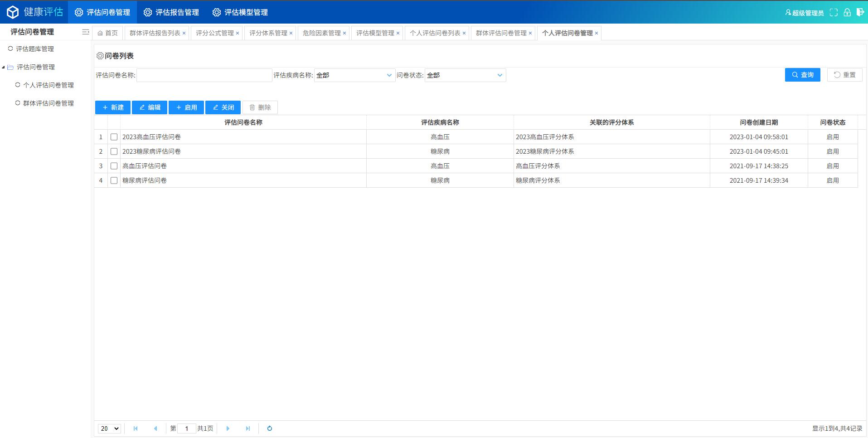Close the 群体评估报告列表 tab
The image size is (868, 438).
184,33
